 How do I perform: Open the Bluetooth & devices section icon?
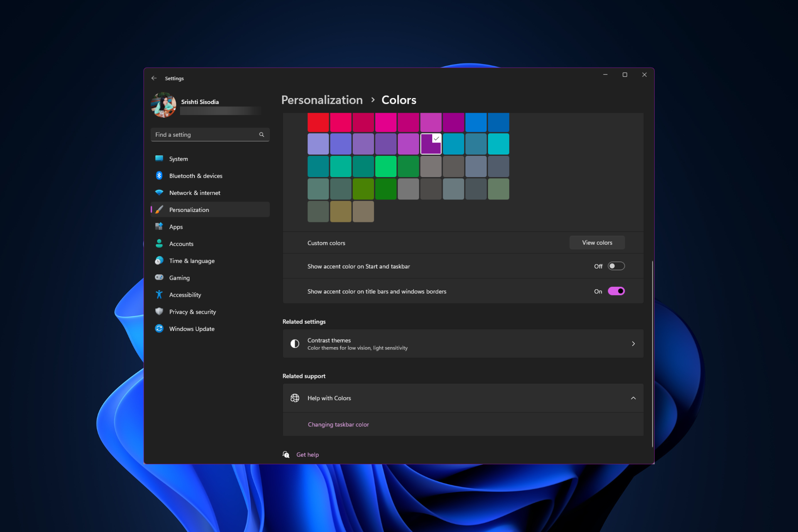tap(160, 175)
